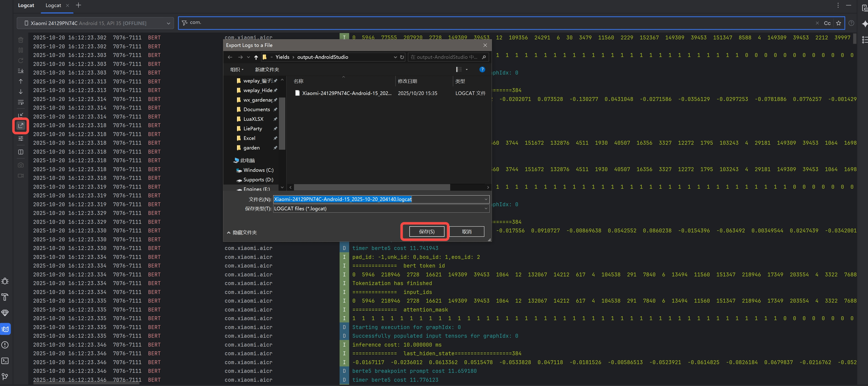Image resolution: width=868 pixels, height=386 pixels.
Task: Open the Problems tool window icon
Action: coord(5,345)
